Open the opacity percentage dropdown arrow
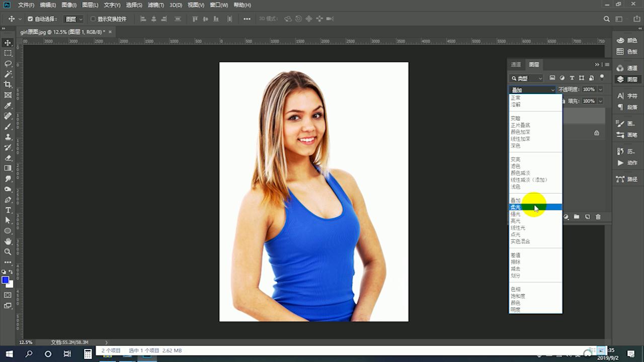644x362 pixels. (600, 89)
